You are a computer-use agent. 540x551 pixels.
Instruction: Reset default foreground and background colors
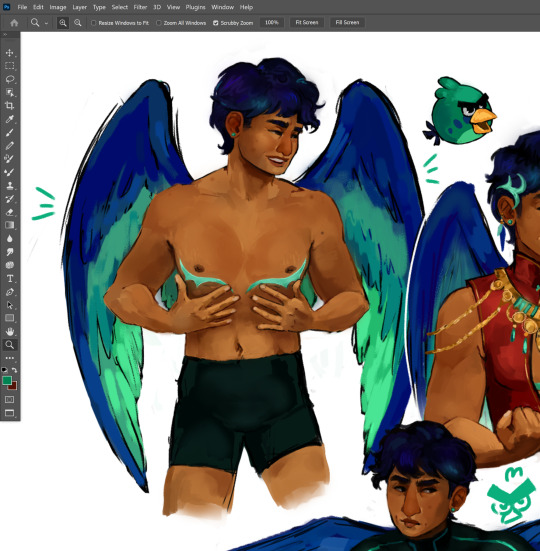[4, 370]
